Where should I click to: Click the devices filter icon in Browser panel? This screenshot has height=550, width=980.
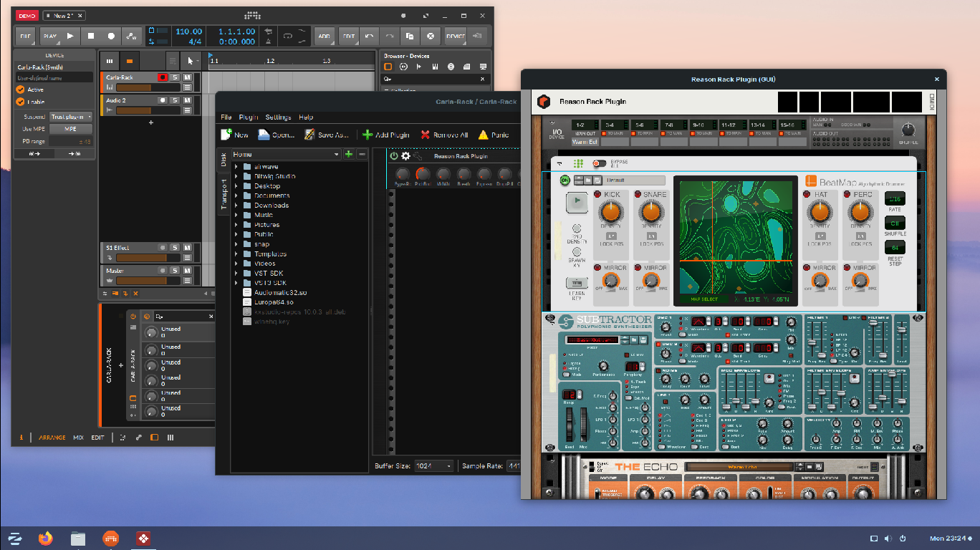(388, 67)
